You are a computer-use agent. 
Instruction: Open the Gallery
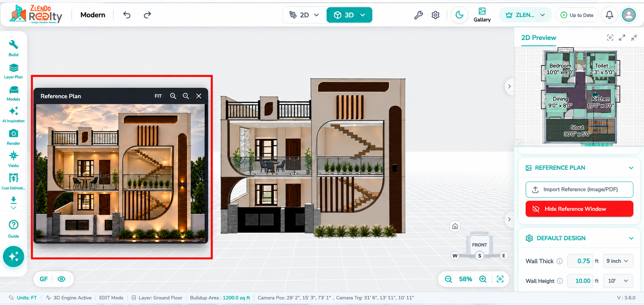pos(482,15)
